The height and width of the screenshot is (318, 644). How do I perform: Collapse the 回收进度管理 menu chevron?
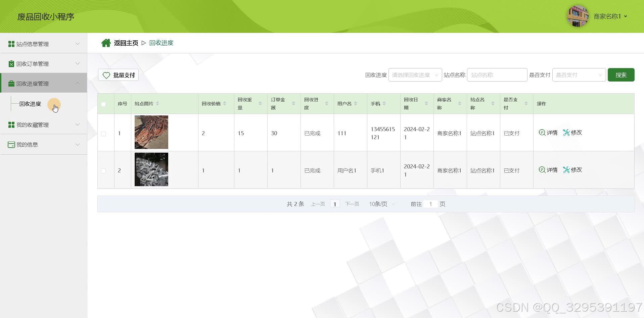pos(78,83)
